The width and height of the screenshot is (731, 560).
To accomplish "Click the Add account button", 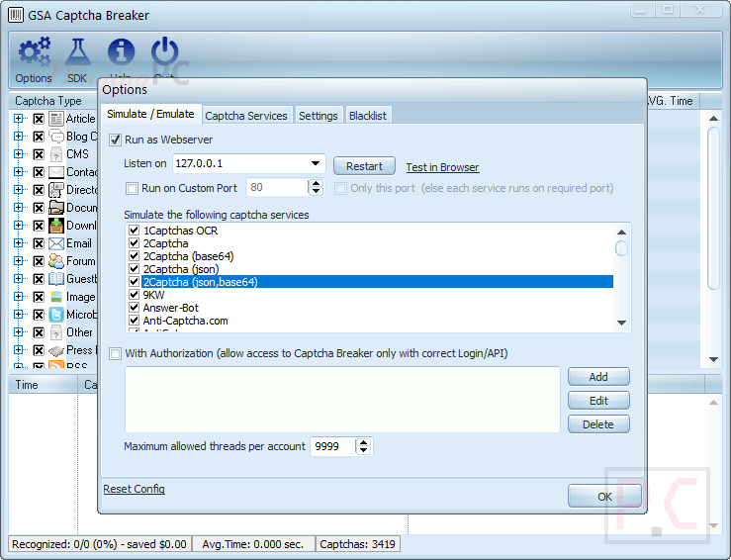I will 598,377.
